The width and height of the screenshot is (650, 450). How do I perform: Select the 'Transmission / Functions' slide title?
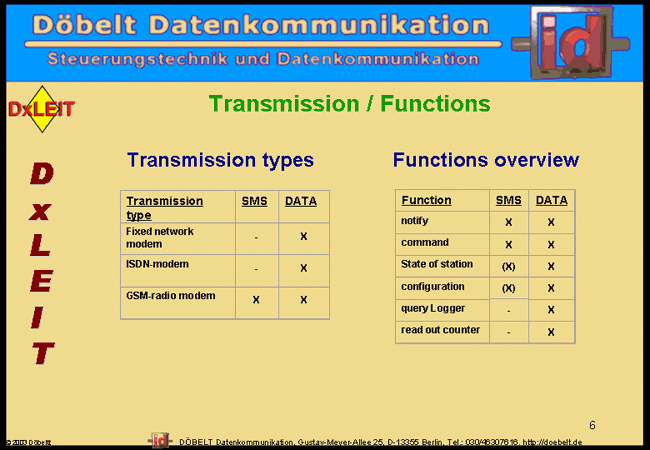click(349, 104)
